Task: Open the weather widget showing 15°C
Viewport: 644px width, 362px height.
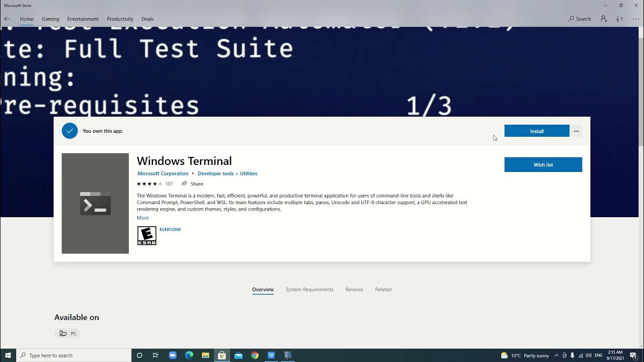Action: pos(525,355)
